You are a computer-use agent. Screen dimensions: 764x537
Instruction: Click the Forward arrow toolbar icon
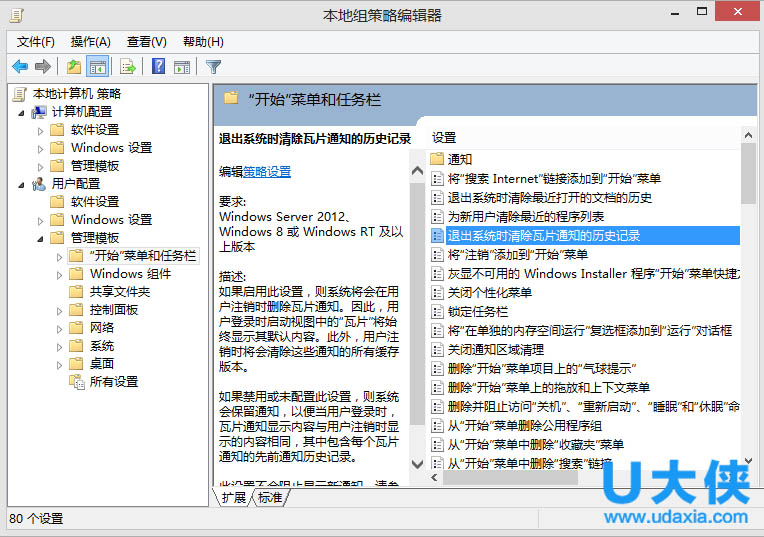tap(43, 66)
